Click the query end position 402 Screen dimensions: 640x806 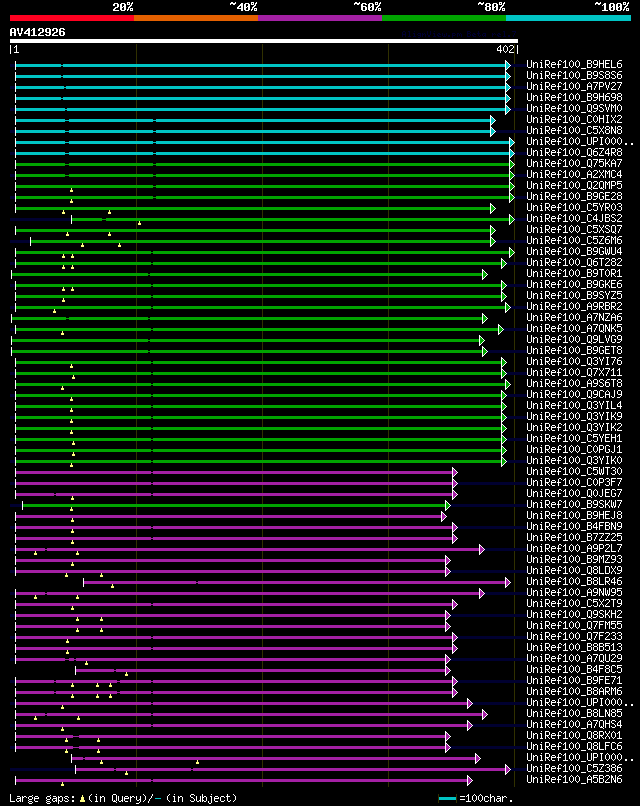point(505,49)
